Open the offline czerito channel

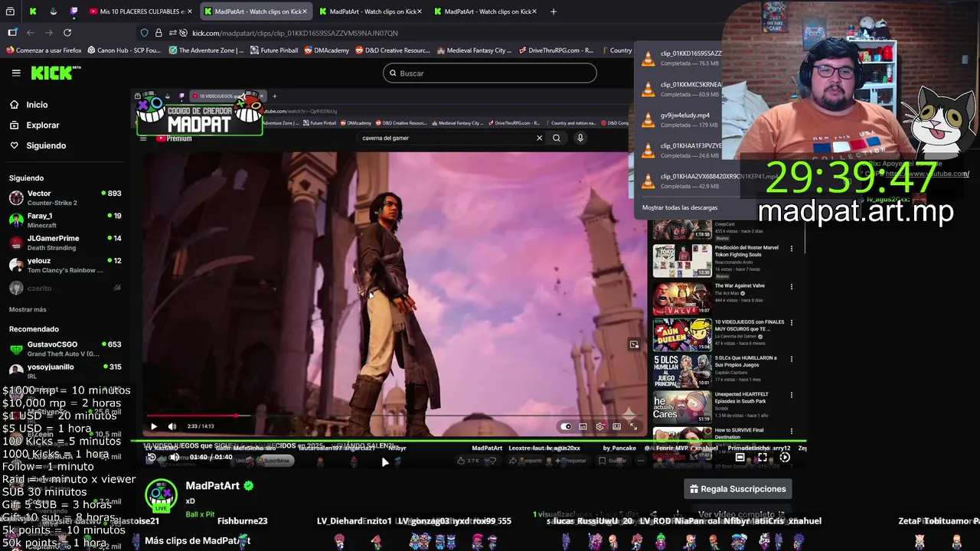[65, 289]
